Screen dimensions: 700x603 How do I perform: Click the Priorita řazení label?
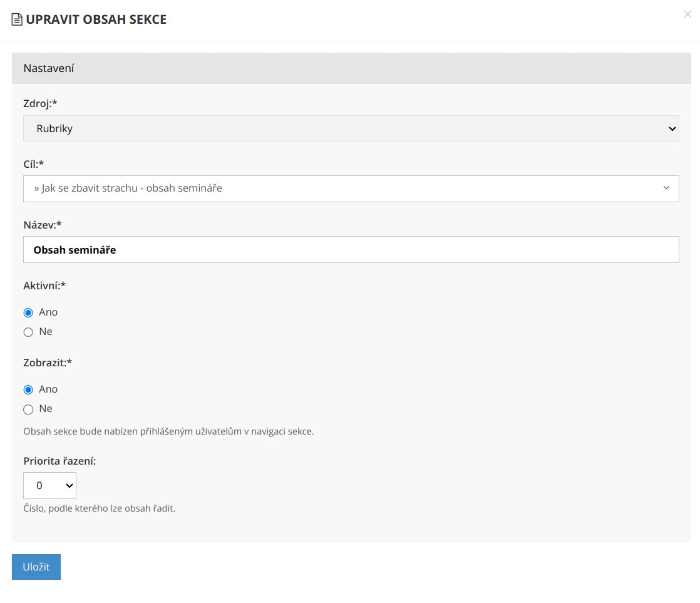coord(59,461)
